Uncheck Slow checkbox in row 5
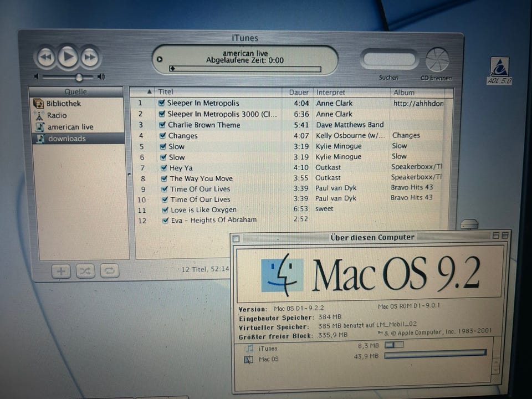 (x=163, y=146)
